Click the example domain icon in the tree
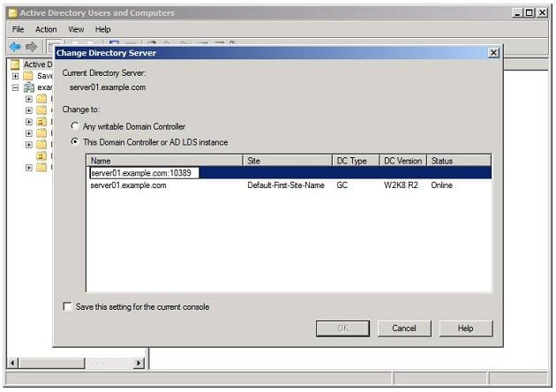The height and width of the screenshot is (392, 556). tap(29, 87)
